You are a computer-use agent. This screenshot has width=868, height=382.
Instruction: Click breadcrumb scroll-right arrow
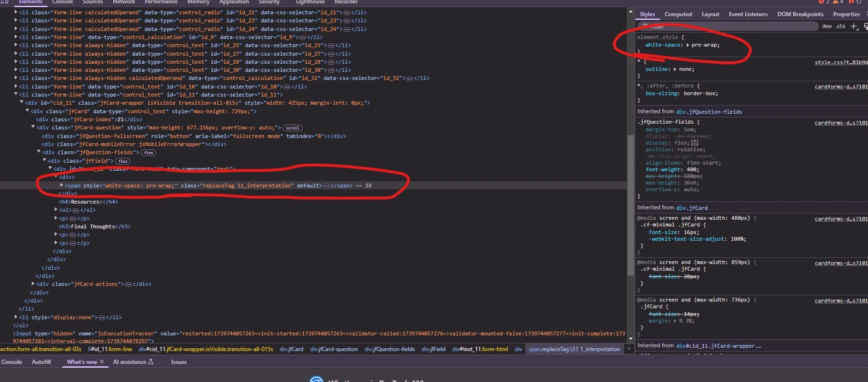pyautogui.click(x=629, y=349)
